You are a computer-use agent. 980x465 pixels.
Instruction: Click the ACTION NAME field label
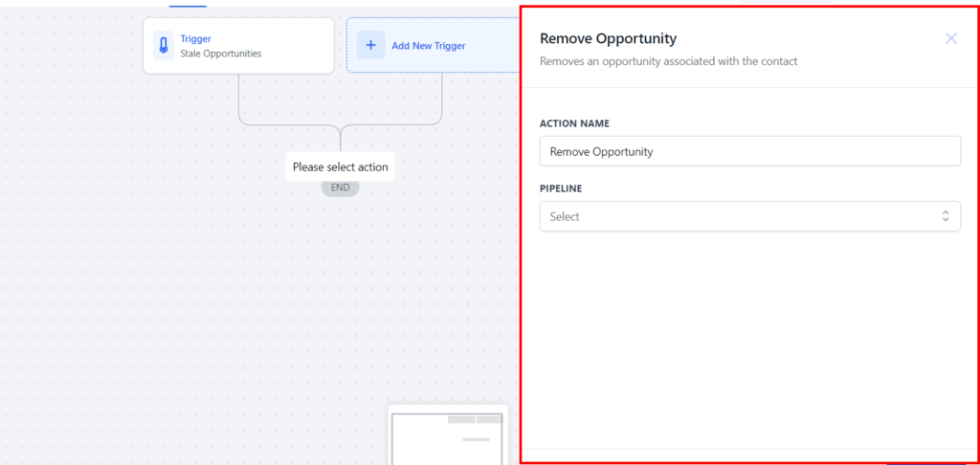tap(574, 123)
